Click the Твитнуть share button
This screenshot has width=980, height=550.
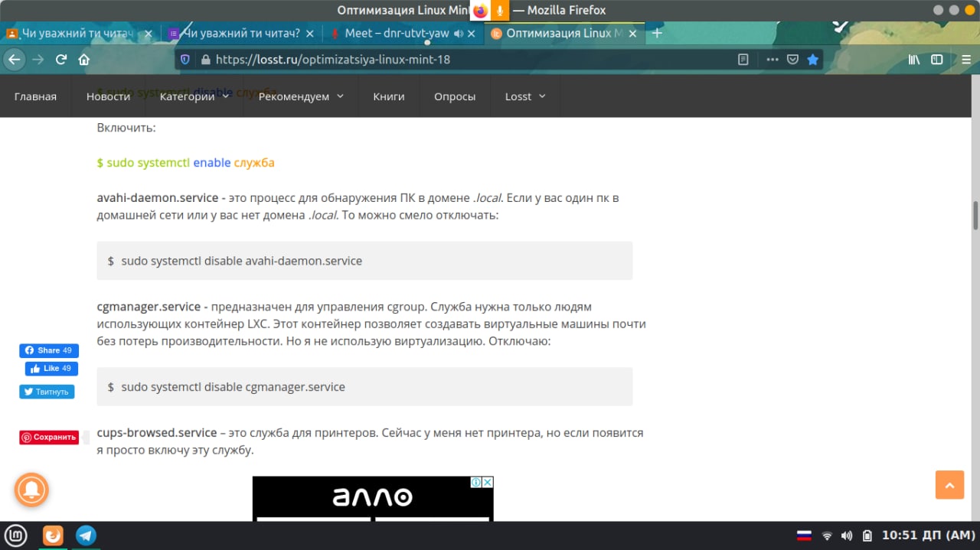click(47, 391)
